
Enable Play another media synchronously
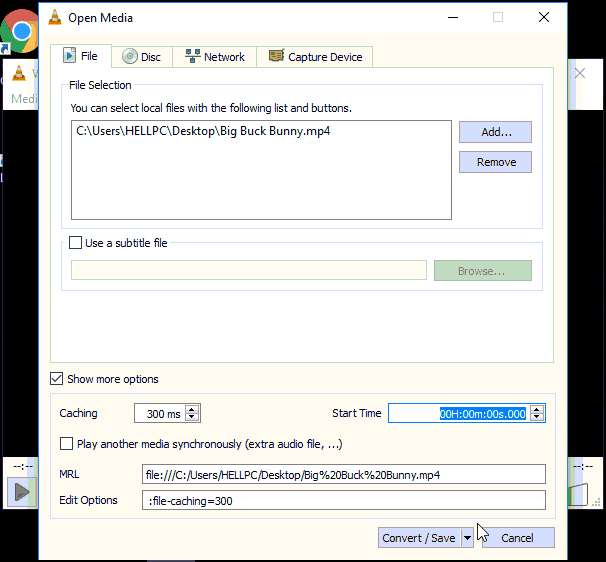pyautogui.click(x=66, y=444)
